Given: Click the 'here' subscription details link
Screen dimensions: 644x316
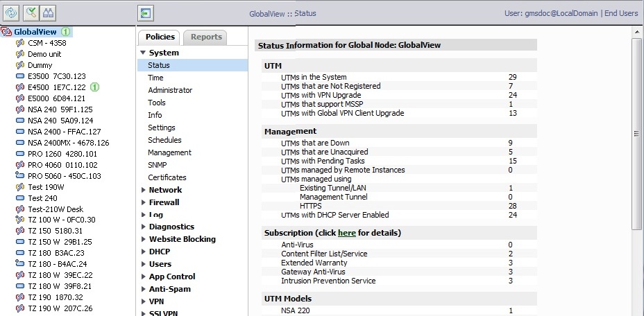Looking at the screenshot, I should coord(347,233).
